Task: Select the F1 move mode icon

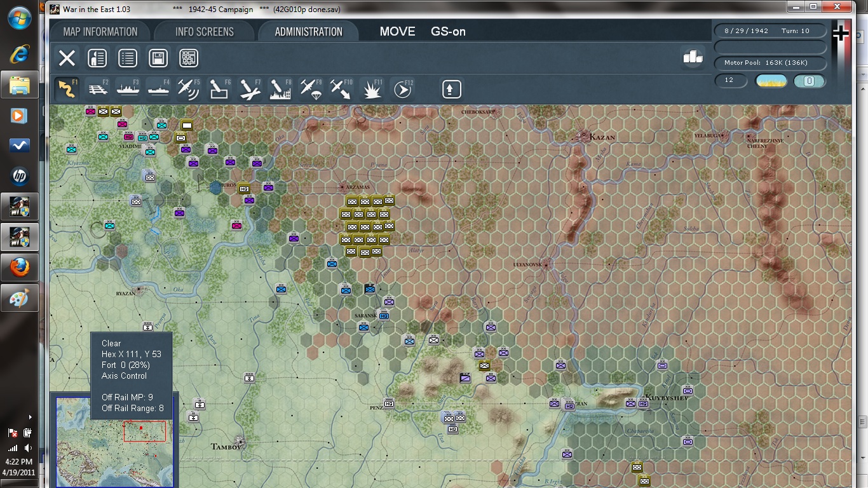Action: (x=67, y=89)
